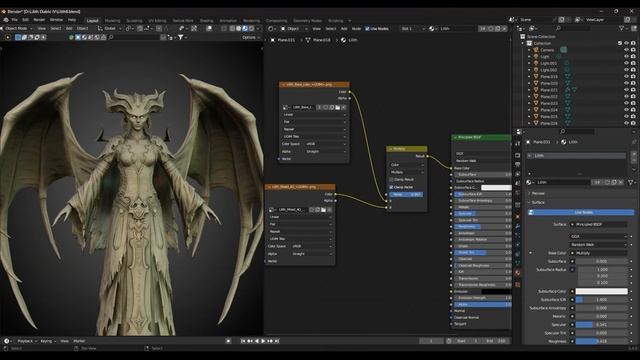Open the Tool properties tab
The height and width of the screenshot is (360, 640).
click(518, 144)
